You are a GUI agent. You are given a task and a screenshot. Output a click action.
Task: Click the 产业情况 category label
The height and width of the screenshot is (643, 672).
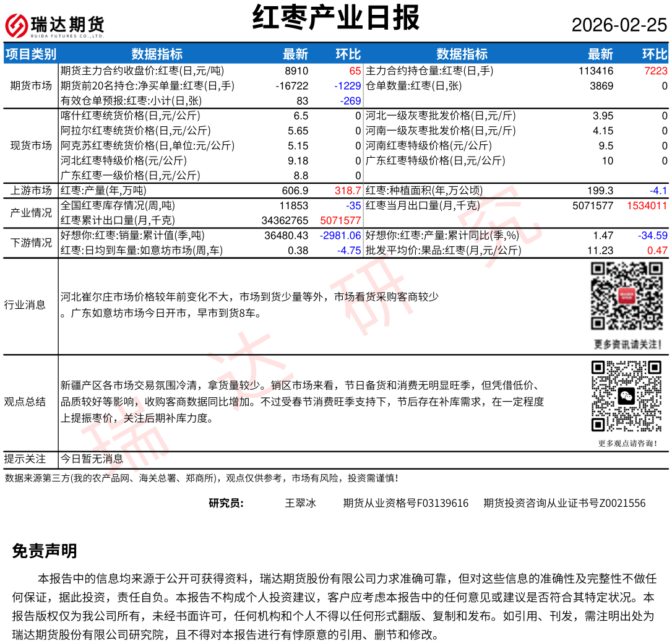tap(30, 213)
